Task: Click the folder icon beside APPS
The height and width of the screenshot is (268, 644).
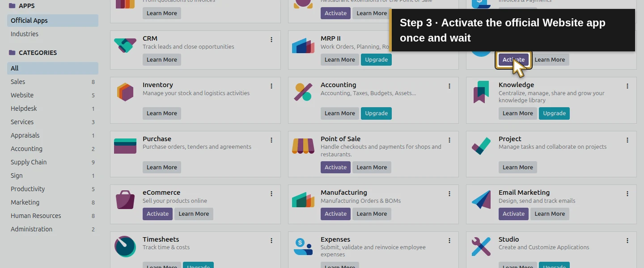Action: coord(12,6)
